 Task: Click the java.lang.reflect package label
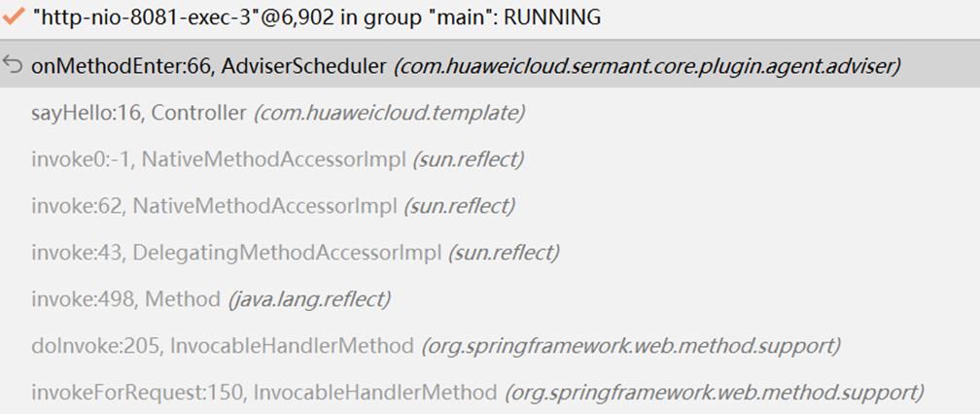click(309, 299)
